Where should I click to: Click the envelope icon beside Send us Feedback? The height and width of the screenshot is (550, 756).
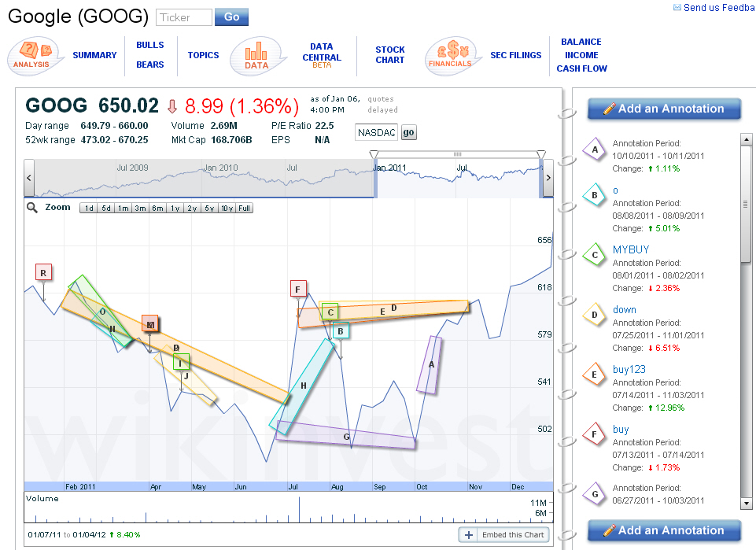click(677, 7)
